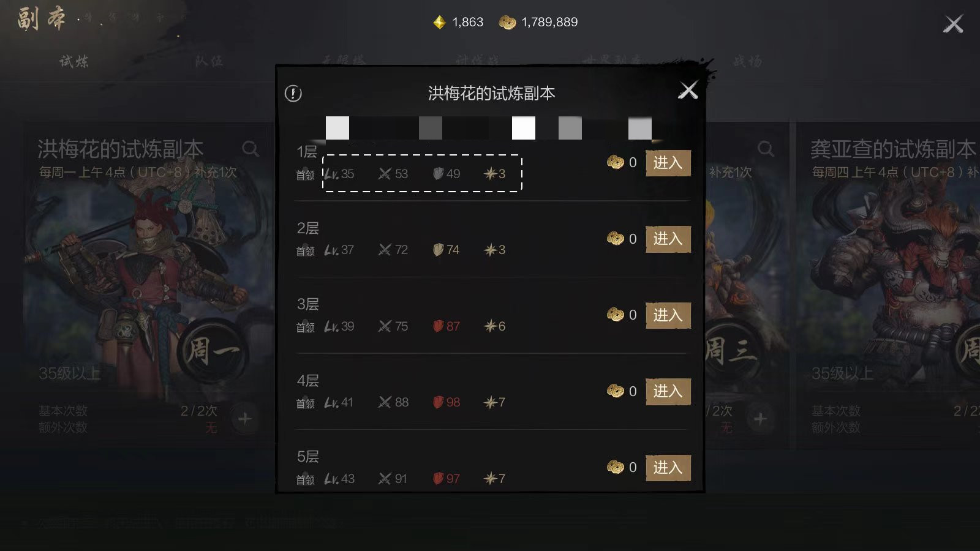
Task: Click the gold diamond currency icon
Action: (439, 23)
